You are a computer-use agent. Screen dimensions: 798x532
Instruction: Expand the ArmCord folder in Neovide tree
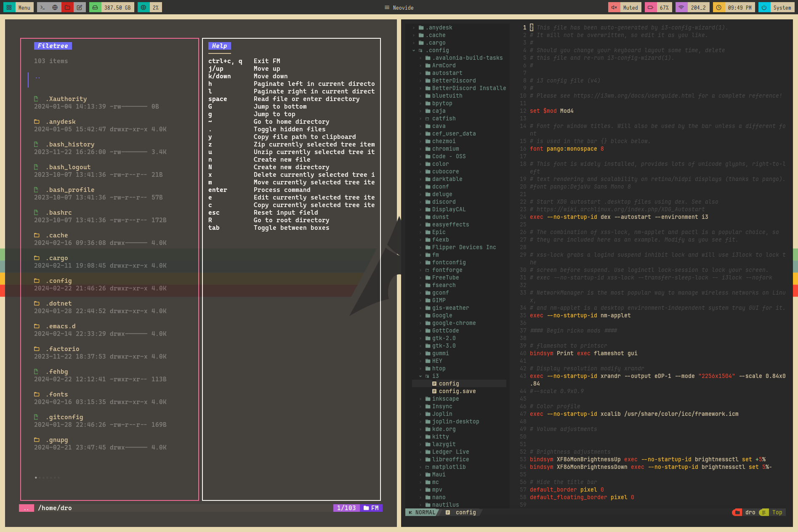tap(420, 66)
